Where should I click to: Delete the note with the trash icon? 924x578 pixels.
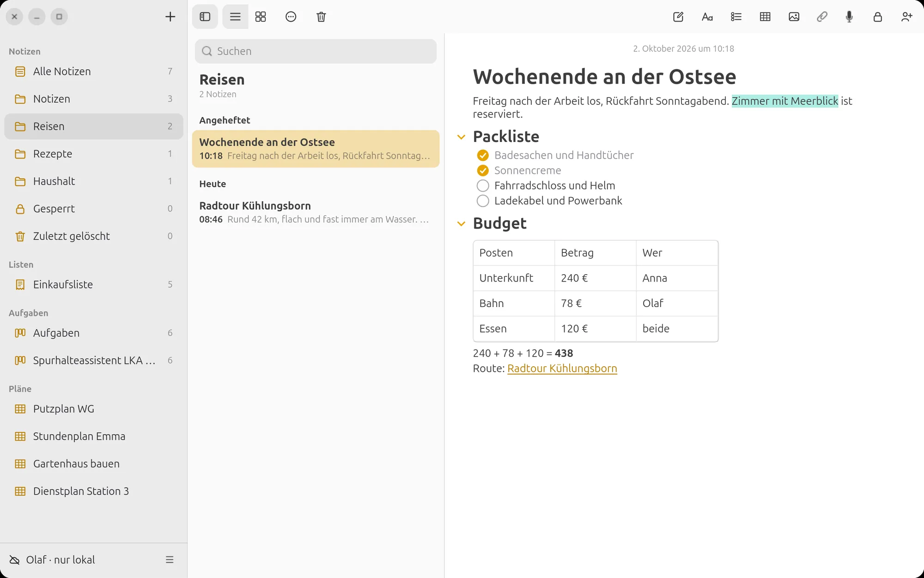[x=321, y=17]
